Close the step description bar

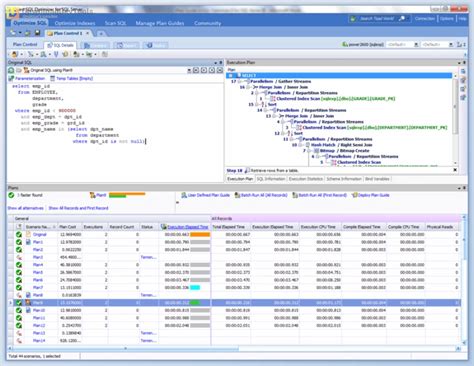tap(455, 170)
